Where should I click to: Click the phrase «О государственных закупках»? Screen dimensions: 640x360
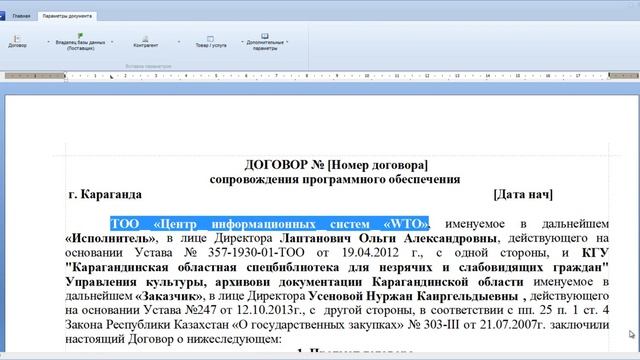point(318,325)
